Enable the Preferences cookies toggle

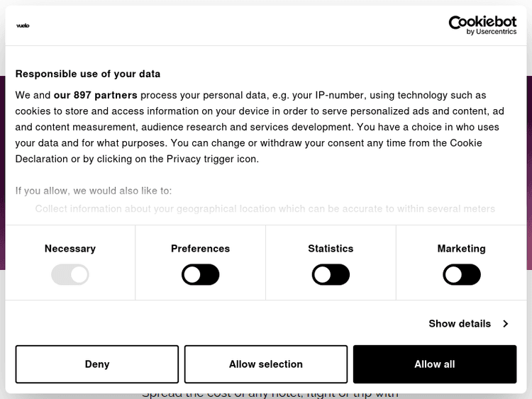pyautogui.click(x=201, y=275)
